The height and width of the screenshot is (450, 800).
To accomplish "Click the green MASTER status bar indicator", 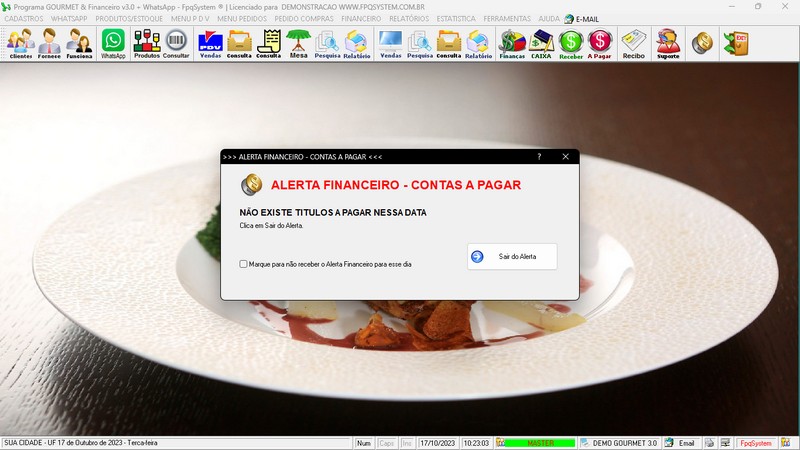I will coord(540,443).
